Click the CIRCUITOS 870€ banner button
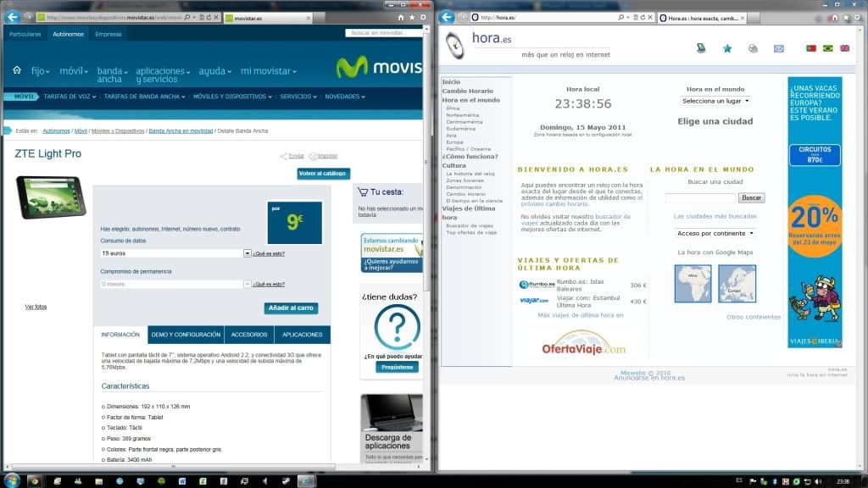The width and height of the screenshot is (868, 488). [x=815, y=155]
